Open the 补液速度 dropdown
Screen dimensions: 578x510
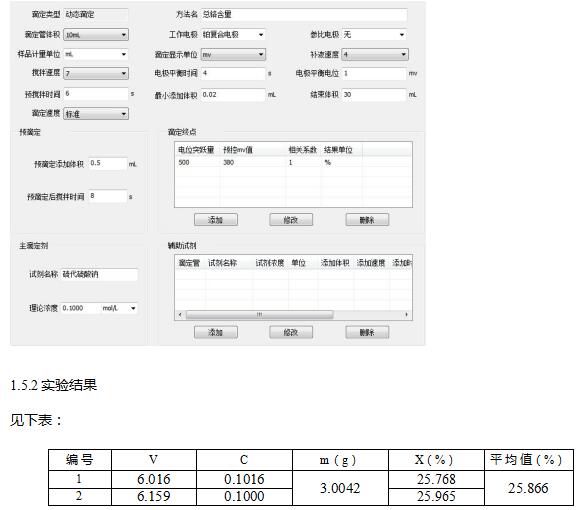375,54
